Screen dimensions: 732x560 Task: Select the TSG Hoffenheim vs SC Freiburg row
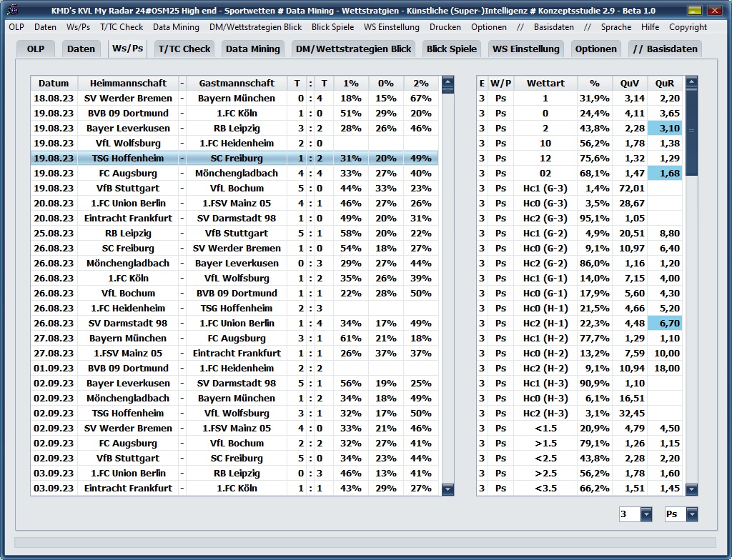pos(234,158)
